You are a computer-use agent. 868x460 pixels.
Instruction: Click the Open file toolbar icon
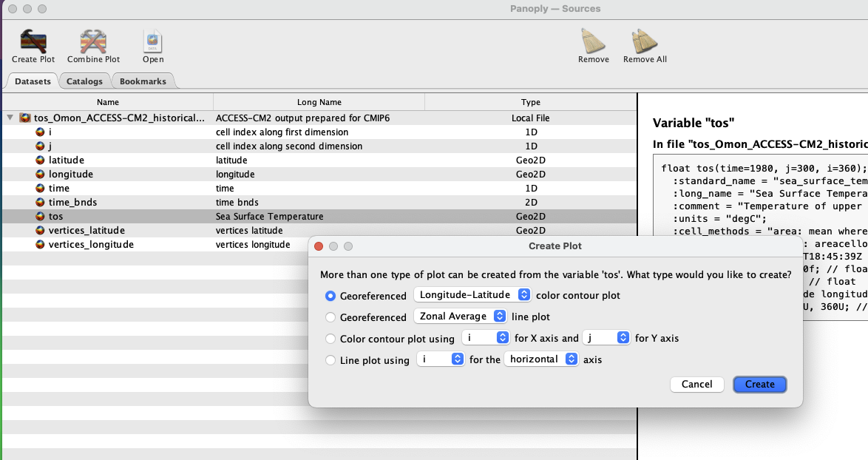click(x=153, y=41)
